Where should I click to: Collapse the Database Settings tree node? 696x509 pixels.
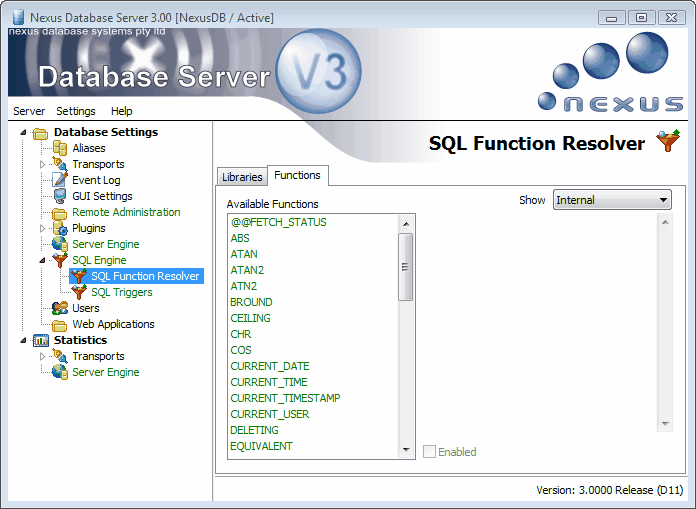pyautogui.click(x=24, y=132)
